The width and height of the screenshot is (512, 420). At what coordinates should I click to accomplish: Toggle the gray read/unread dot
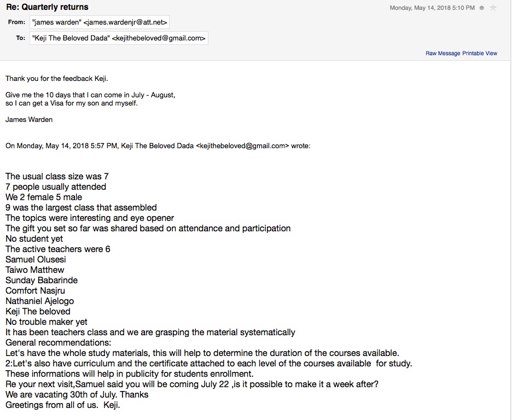(x=481, y=8)
